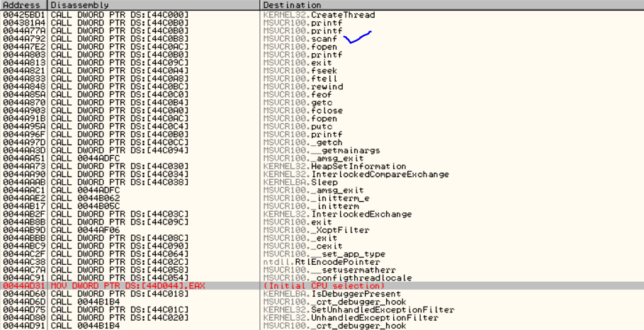The height and width of the screenshot is (330, 644).
Task: Click address 0044AB8B exit call
Action: pyautogui.click(x=23, y=222)
